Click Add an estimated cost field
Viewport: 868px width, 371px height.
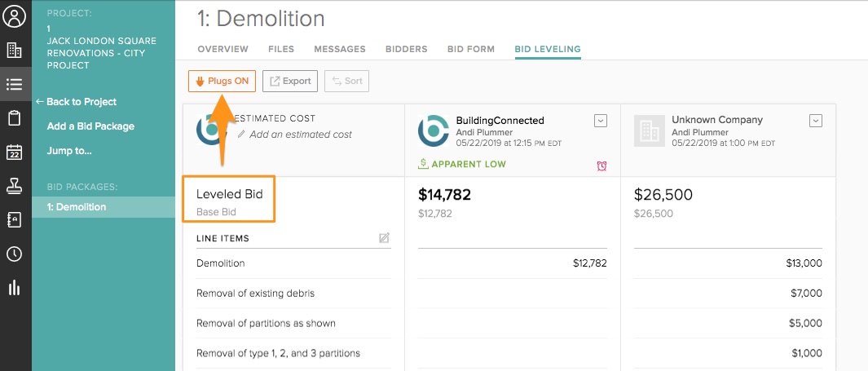[x=300, y=135]
